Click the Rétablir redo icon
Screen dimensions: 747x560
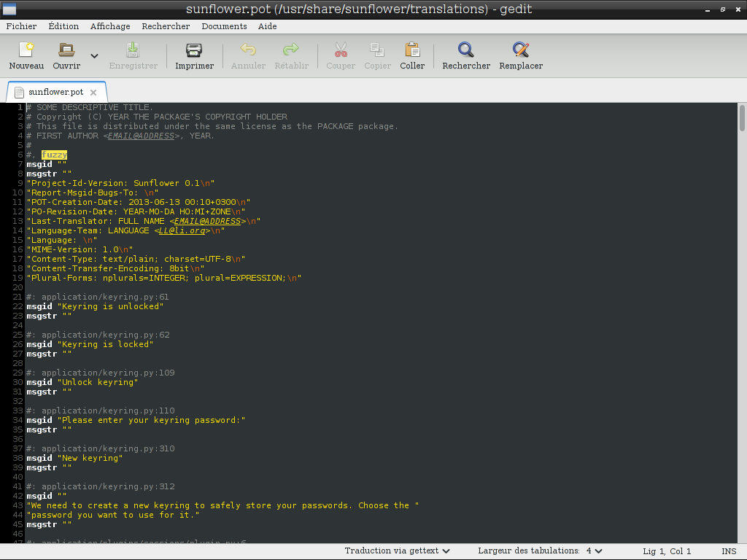291,50
